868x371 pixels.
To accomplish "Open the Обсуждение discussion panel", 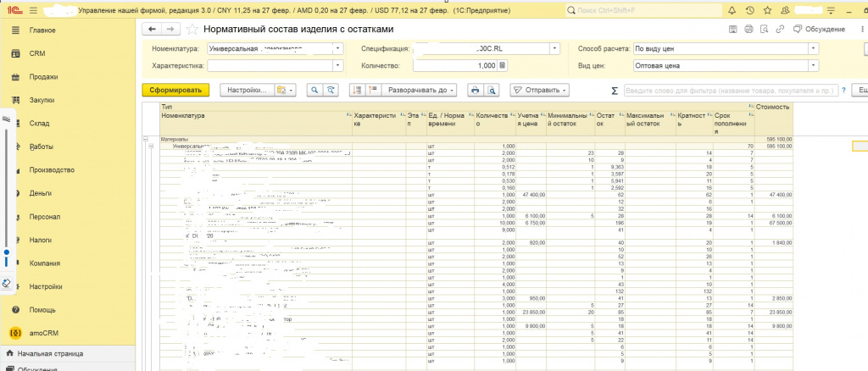I will pyautogui.click(x=821, y=30).
